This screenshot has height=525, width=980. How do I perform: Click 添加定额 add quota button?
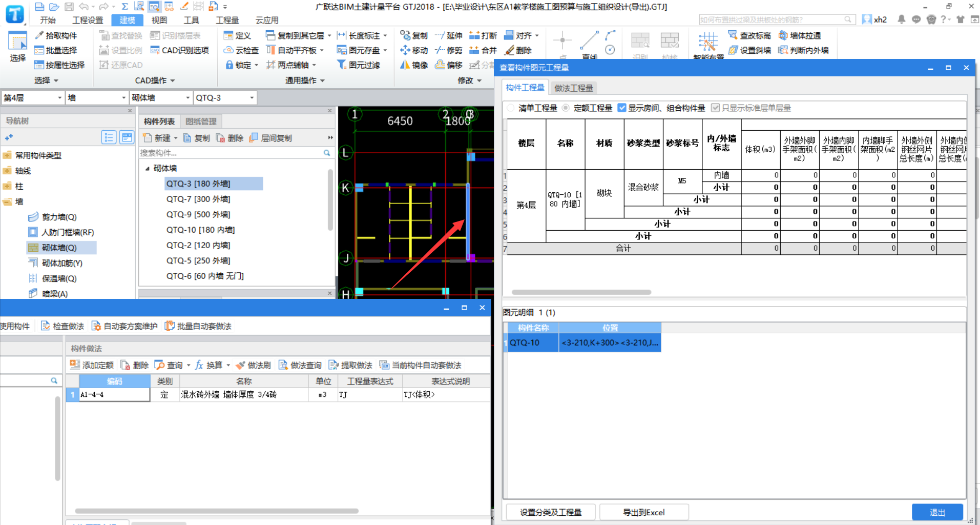(x=92, y=365)
